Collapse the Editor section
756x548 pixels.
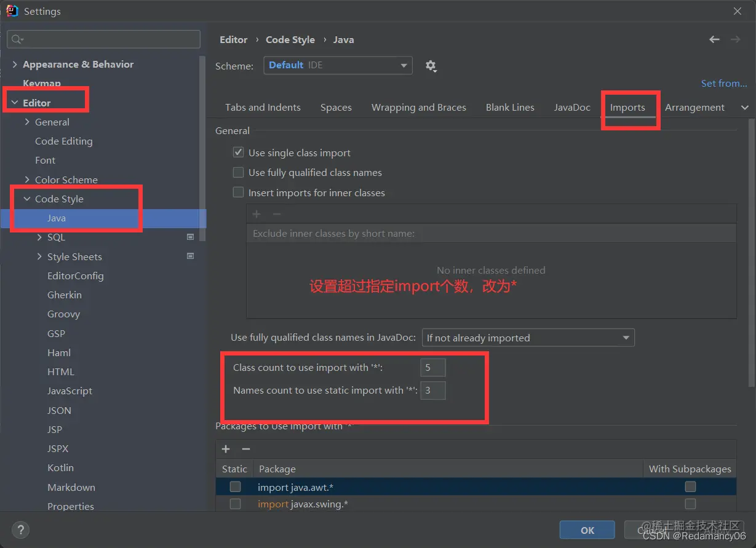[x=15, y=103]
